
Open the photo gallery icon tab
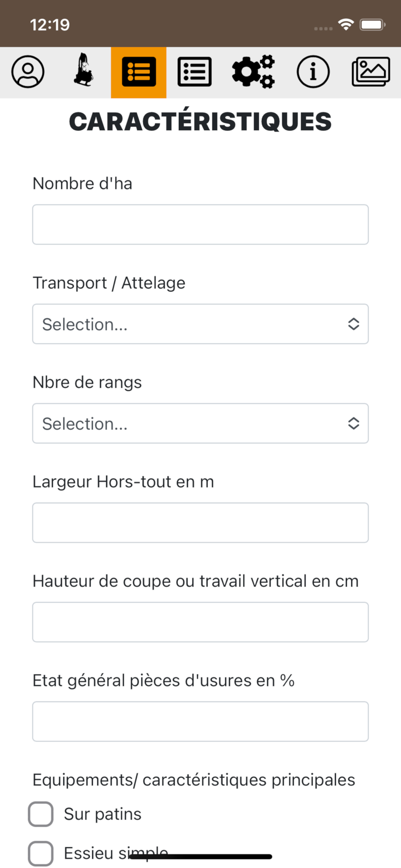371,72
